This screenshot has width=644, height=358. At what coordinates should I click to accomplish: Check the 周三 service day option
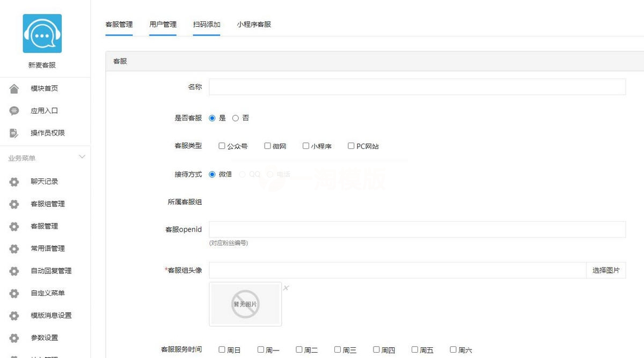[337, 349]
